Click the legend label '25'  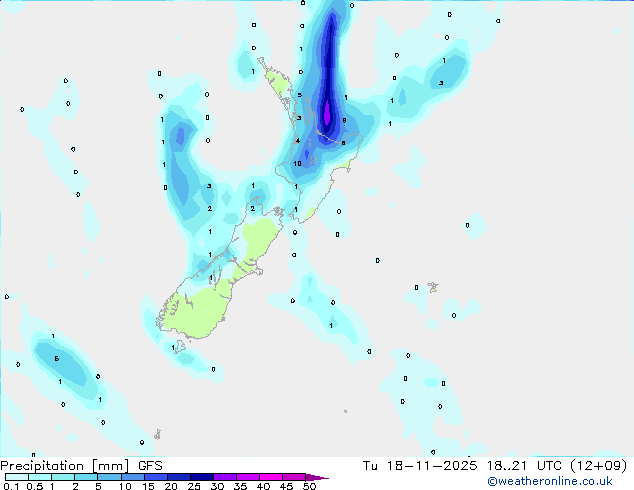point(194,486)
